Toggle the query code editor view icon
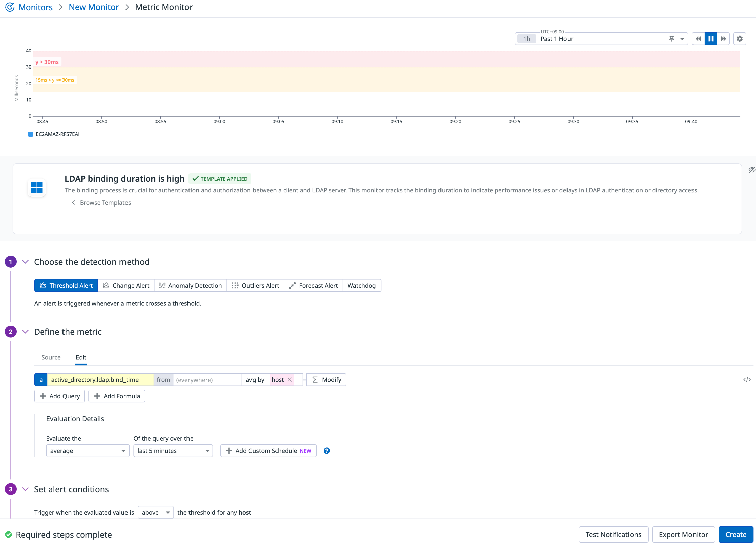Viewport: 756px width, 547px height. 747,380
